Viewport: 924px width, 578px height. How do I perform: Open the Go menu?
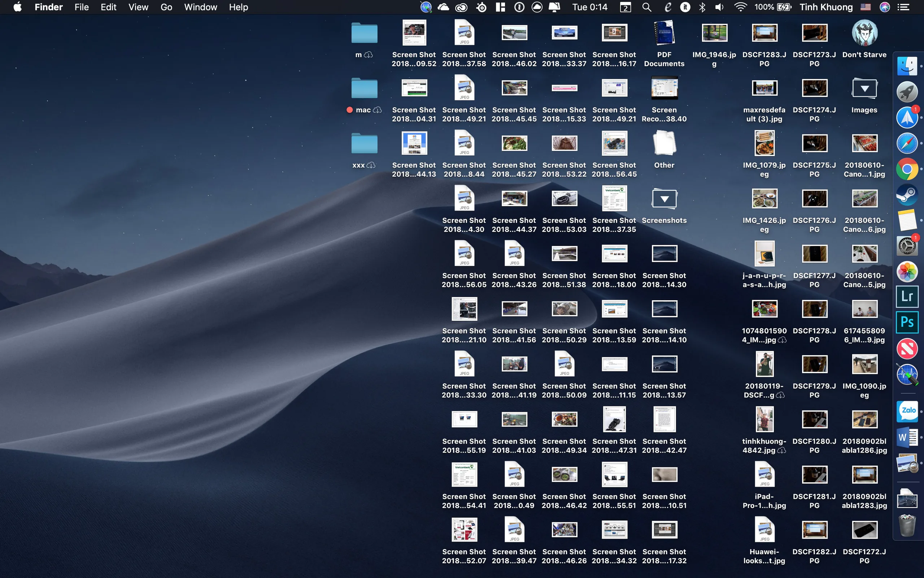[166, 7]
